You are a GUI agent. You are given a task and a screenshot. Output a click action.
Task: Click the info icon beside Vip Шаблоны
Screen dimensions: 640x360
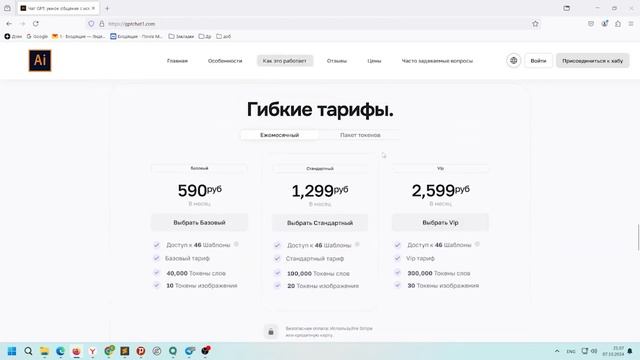click(477, 244)
